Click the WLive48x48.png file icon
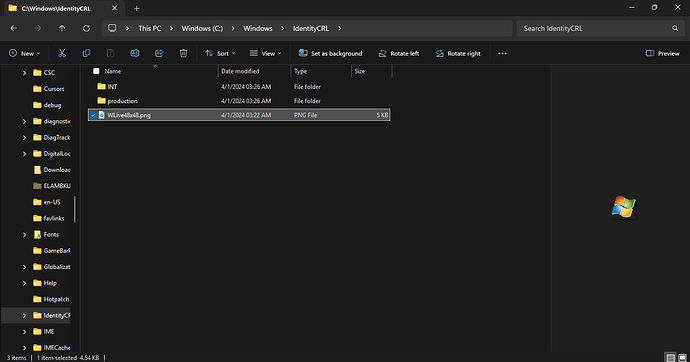Screen dimensions: 690x362 click(x=102, y=115)
